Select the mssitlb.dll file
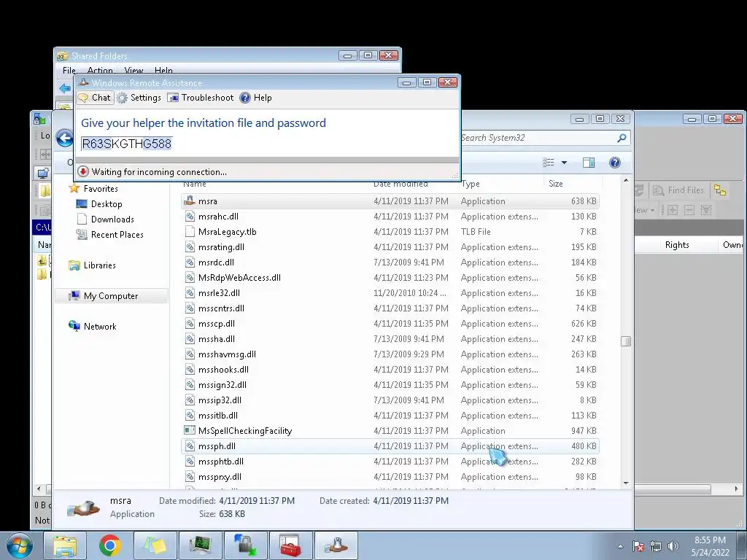This screenshot has width=747, height=560. [x=390, y=415]
